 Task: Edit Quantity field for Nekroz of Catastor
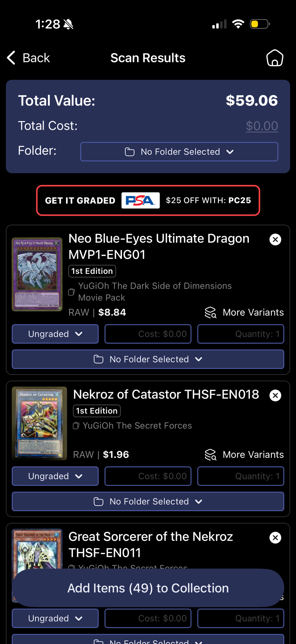(241, 476)
